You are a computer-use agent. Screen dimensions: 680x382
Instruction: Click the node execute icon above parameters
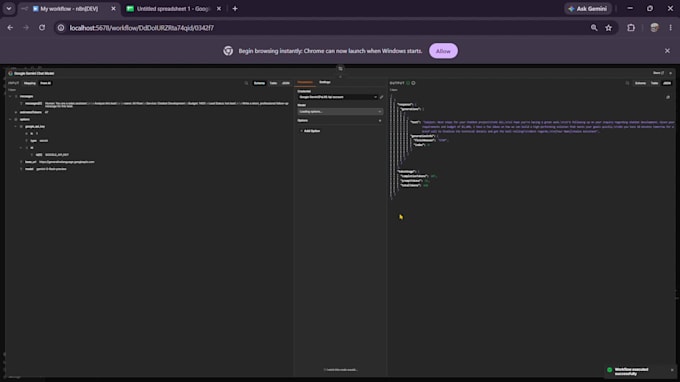pos(340,69)
